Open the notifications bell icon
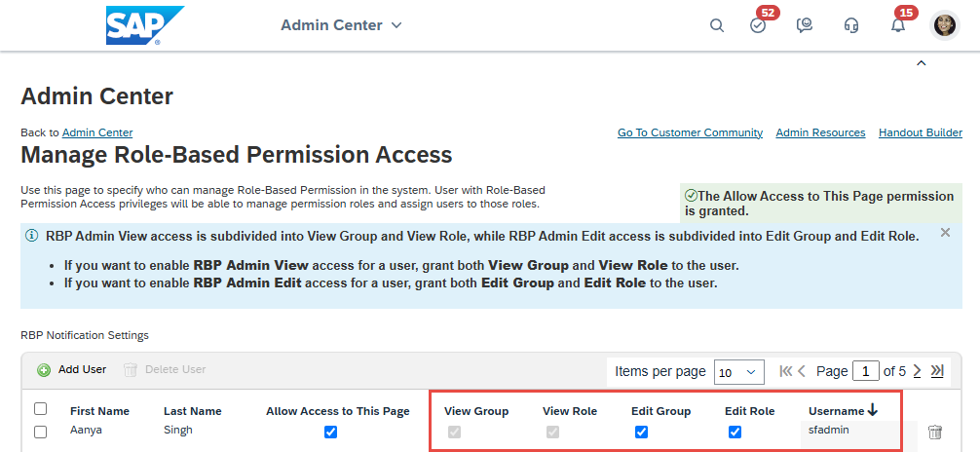 pos(898,25)
